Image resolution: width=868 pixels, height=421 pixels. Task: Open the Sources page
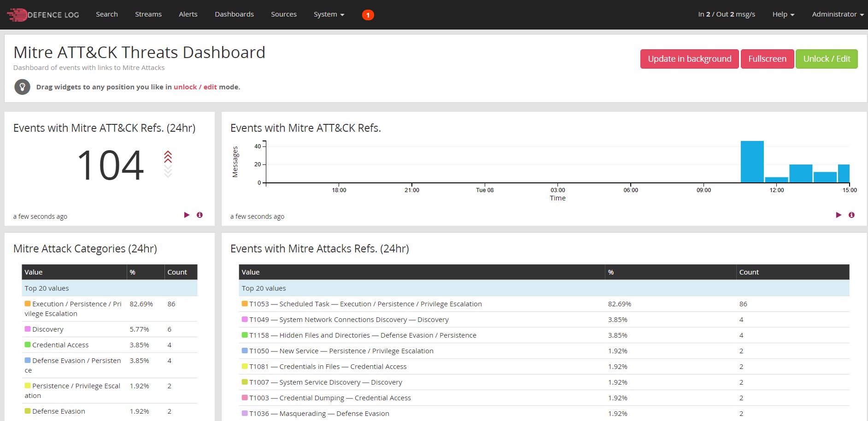(x=283, y=14)
